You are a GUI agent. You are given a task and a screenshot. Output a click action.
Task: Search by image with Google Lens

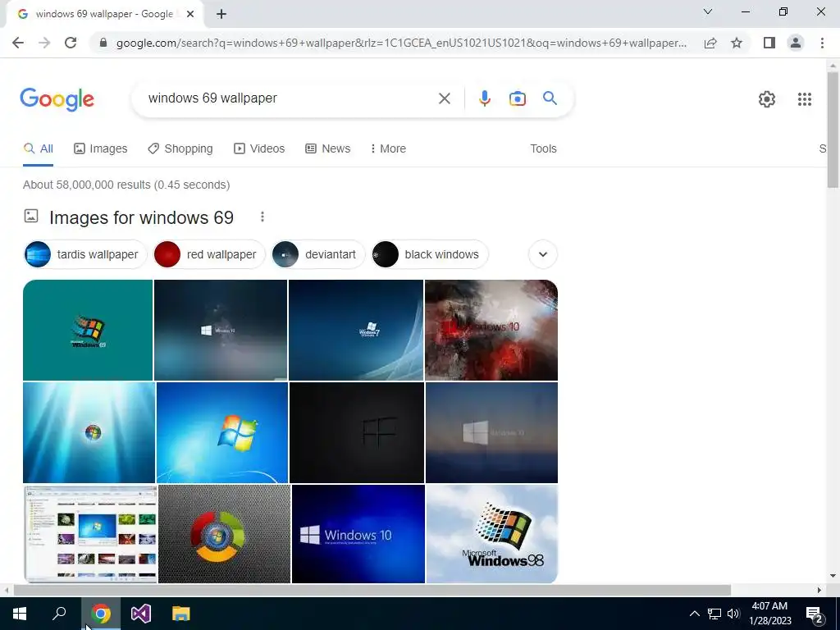[517, 98]
